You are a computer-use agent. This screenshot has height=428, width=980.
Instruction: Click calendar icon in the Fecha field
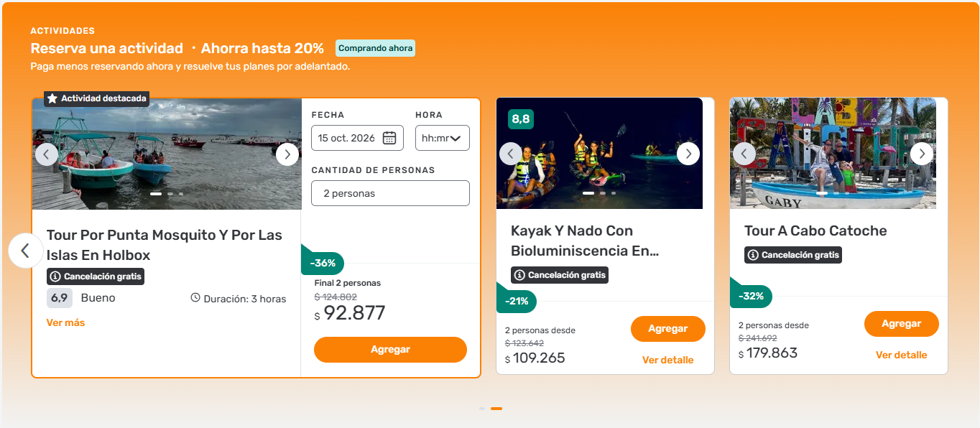(x=389, y=138)
